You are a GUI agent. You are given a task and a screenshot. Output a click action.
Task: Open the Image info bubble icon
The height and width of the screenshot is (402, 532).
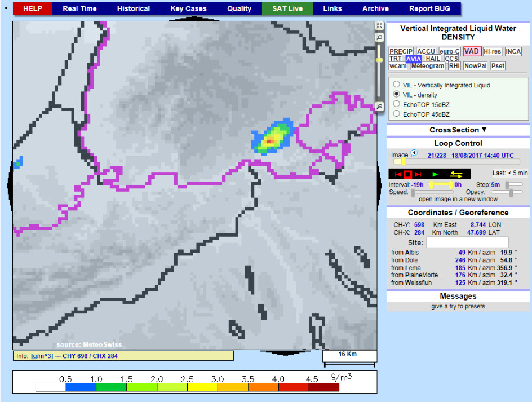coord(414,153)
